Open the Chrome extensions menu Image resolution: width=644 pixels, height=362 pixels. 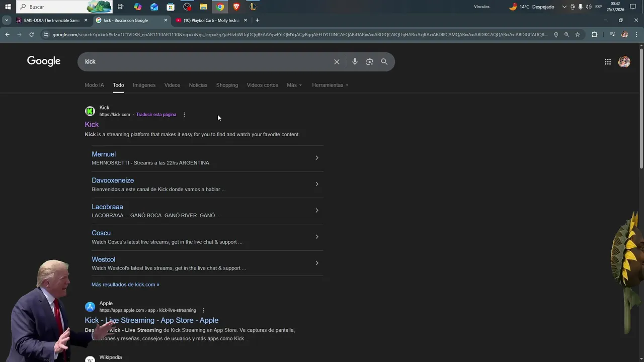coord(594,35)
